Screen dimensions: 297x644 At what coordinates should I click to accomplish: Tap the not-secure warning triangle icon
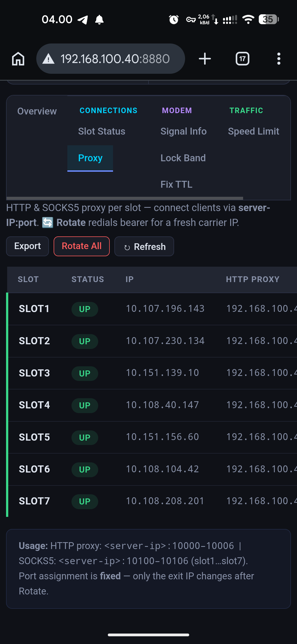pos(48,59)
